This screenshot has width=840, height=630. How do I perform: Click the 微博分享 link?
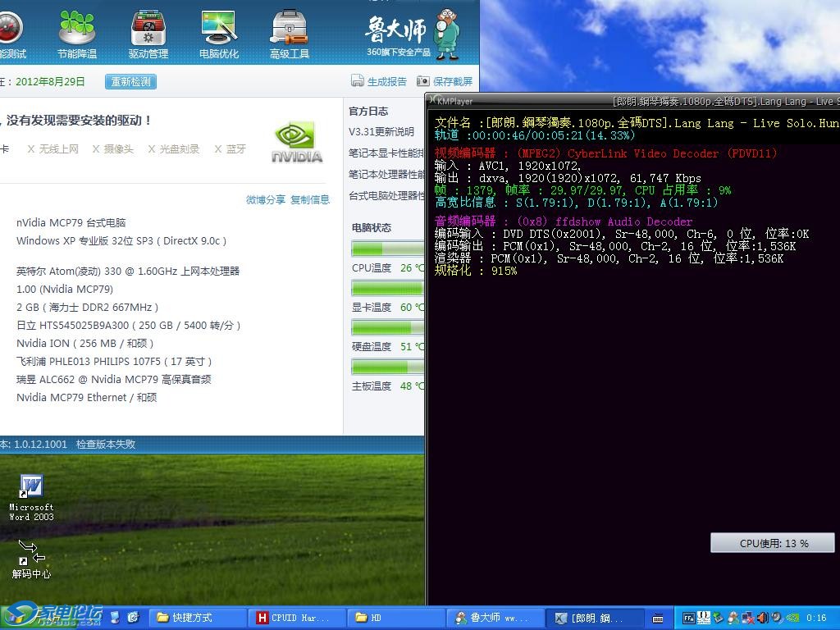click(266, 199)
